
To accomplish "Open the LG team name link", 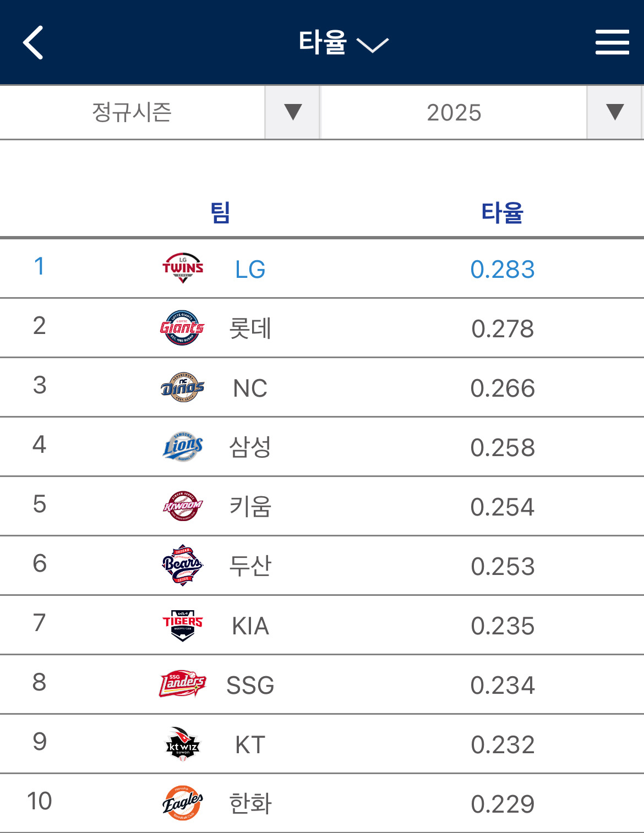I will 250,270.
